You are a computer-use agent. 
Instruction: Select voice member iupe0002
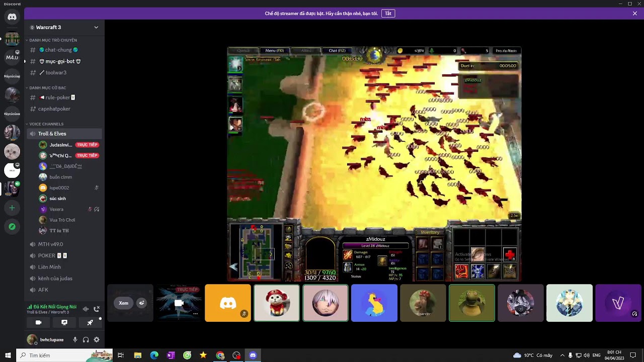coord(69,188)
